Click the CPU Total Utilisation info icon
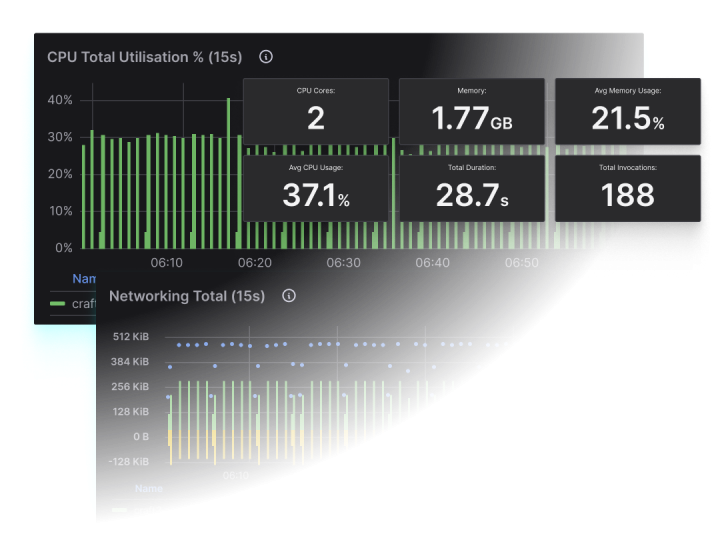The height and width of the screenshot is (546, 728). coord(265,57)
